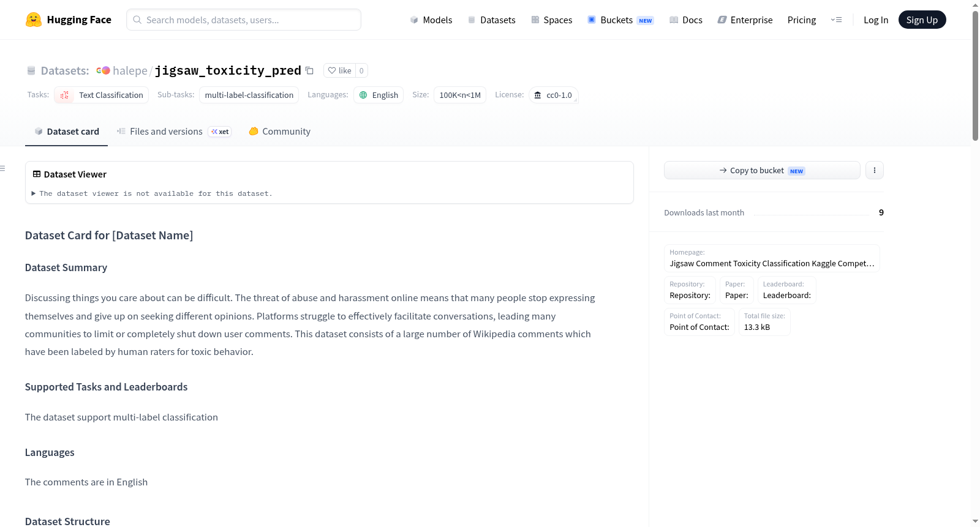The width and height of the screenshot is (980, 527).
Task: Click the English language tag
Action: tap(379, 95)
